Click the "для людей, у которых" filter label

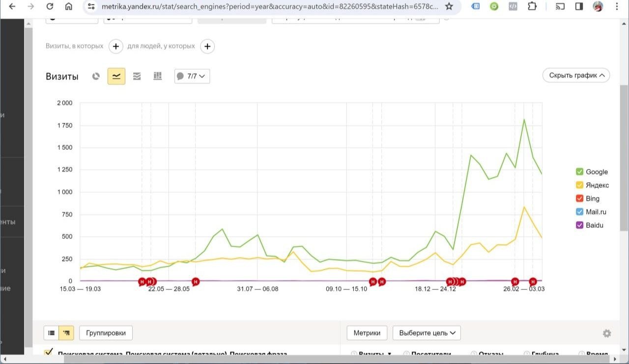161,46
